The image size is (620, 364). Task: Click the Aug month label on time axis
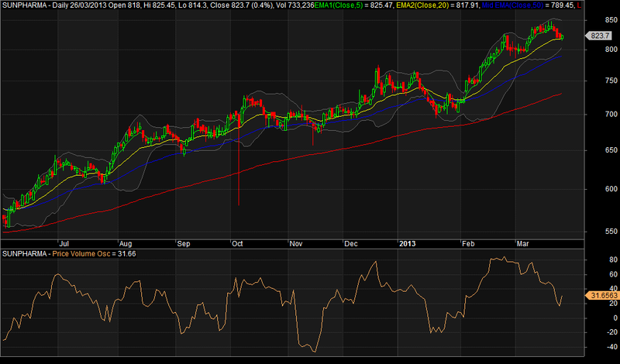pos(126,243)
